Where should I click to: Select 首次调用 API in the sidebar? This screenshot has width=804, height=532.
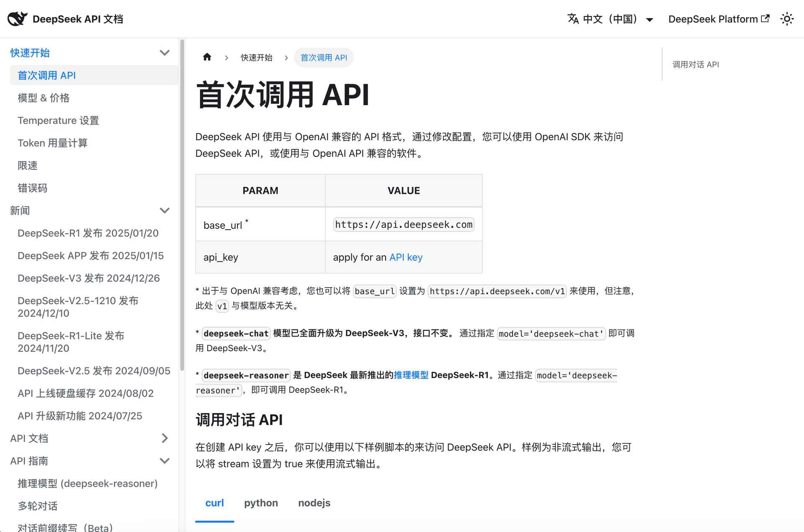click(94, 75)
